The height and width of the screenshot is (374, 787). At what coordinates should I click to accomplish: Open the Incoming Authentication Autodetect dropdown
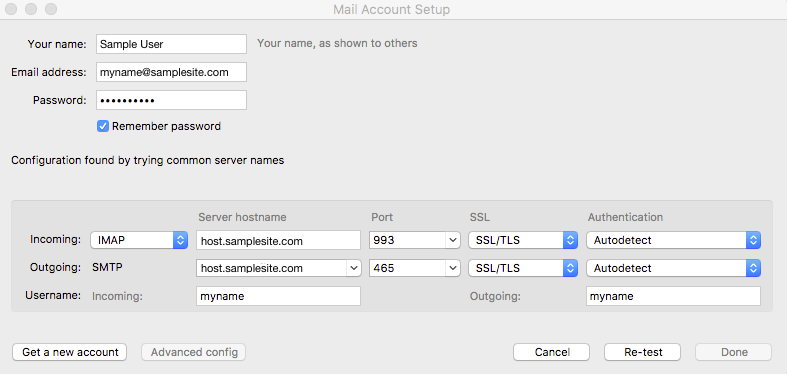(673, 240)
